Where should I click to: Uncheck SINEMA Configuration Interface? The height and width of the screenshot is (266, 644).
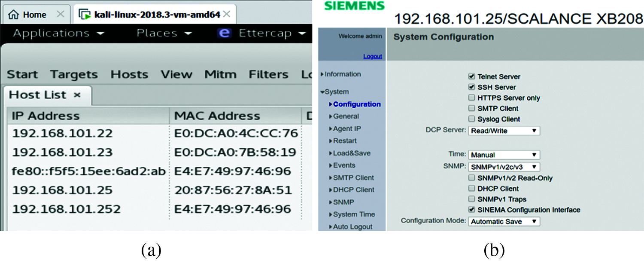pos(471,210)
